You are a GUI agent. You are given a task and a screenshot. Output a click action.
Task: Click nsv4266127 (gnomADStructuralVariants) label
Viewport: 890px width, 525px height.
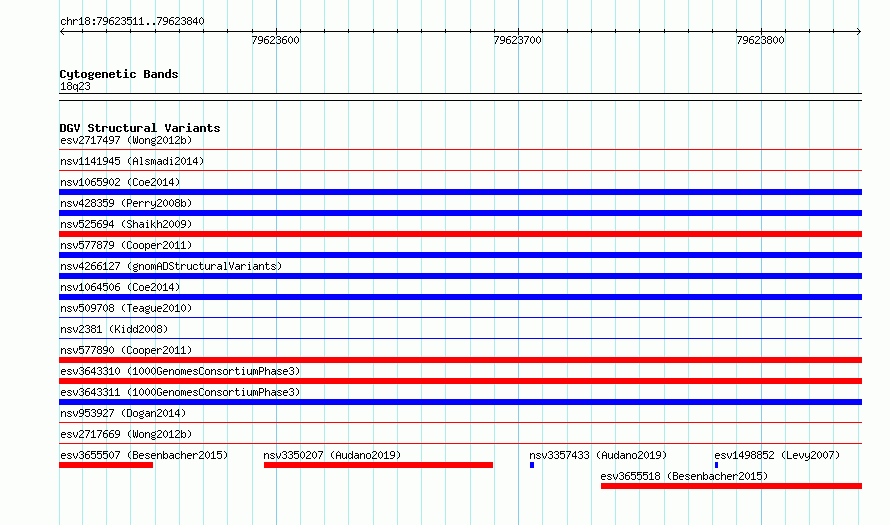(x=171, y=266)
